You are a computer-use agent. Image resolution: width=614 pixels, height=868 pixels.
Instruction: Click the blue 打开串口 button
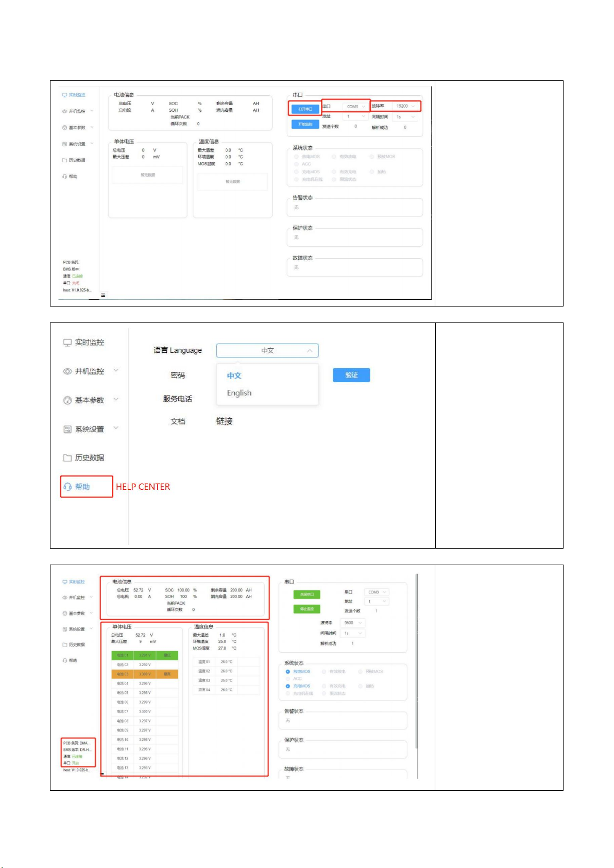305,109
